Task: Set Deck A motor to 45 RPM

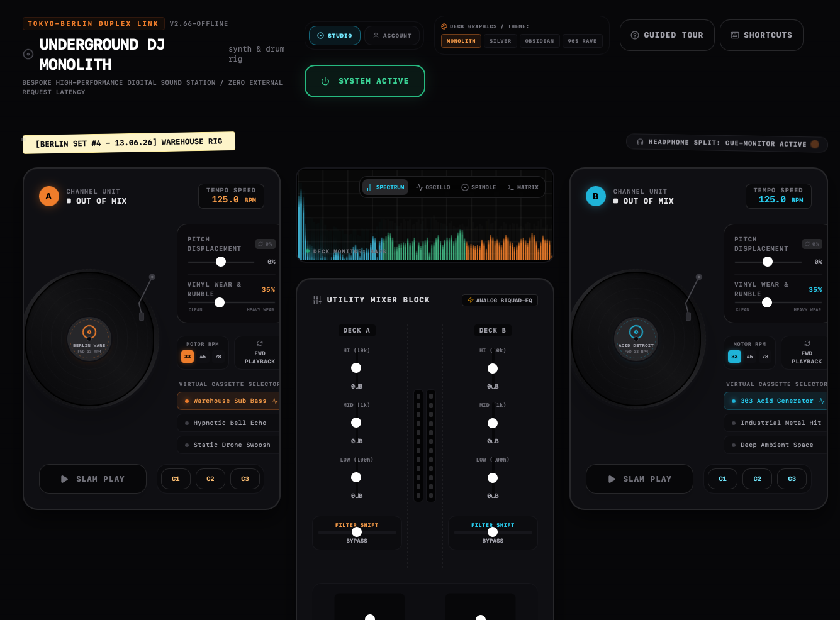Action: click(x=203, y=357)
